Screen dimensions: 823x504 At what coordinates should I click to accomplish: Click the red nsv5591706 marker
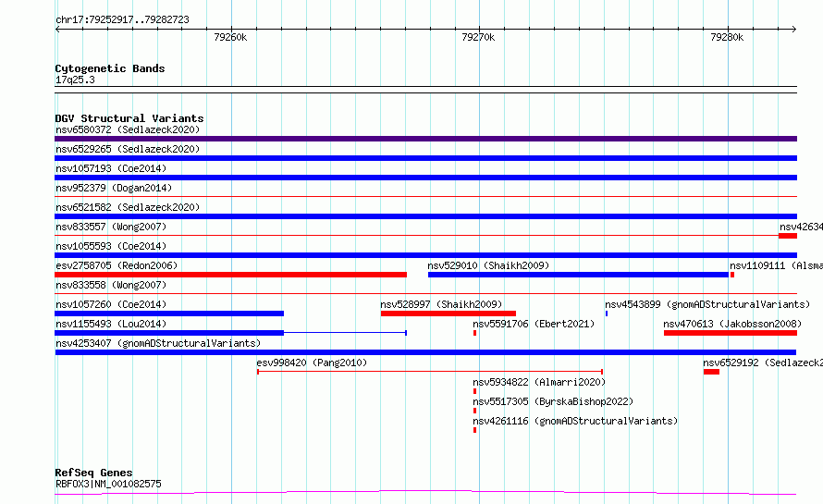(475, 333)
